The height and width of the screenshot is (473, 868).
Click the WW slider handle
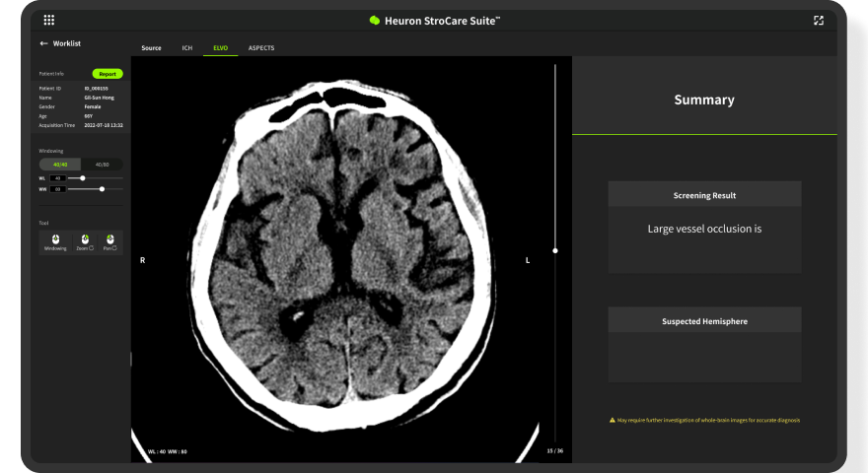[102, 189]
